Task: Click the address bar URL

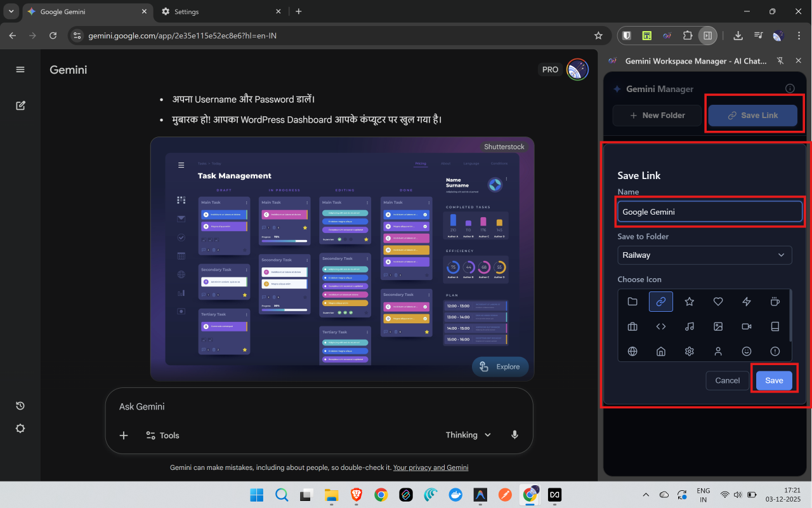Action: coord(182,36)
